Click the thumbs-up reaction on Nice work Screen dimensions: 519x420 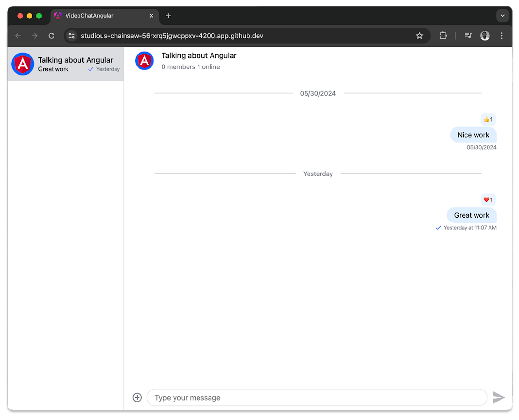pyautogui.click(x=488, y=119)
